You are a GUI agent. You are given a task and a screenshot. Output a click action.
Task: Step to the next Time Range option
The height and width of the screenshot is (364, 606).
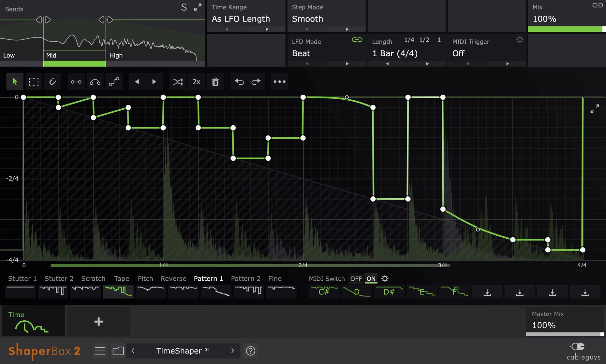tap(267, 29)
